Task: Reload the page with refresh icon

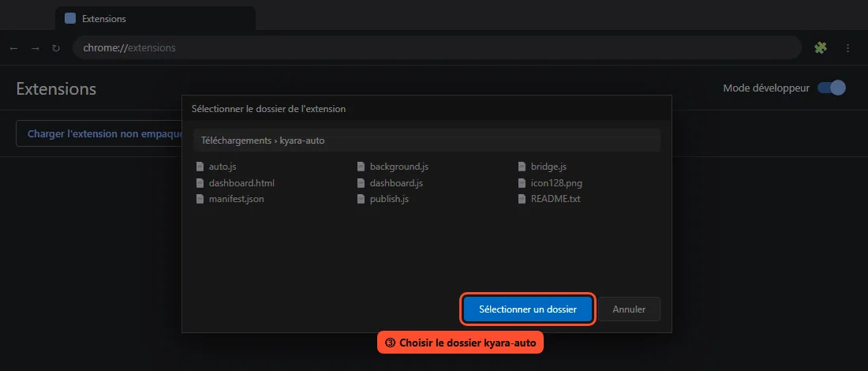Action: click(x=56, y=48)
